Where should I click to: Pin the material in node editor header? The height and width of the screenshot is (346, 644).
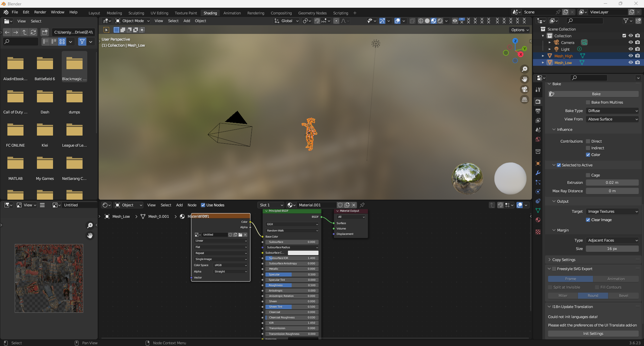click(x=362, y=205)
